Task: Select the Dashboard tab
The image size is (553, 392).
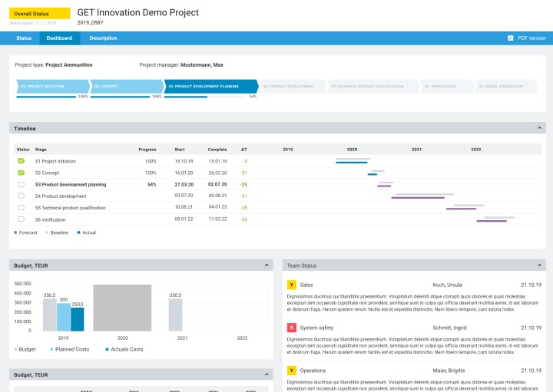Action: click(59, 38)
